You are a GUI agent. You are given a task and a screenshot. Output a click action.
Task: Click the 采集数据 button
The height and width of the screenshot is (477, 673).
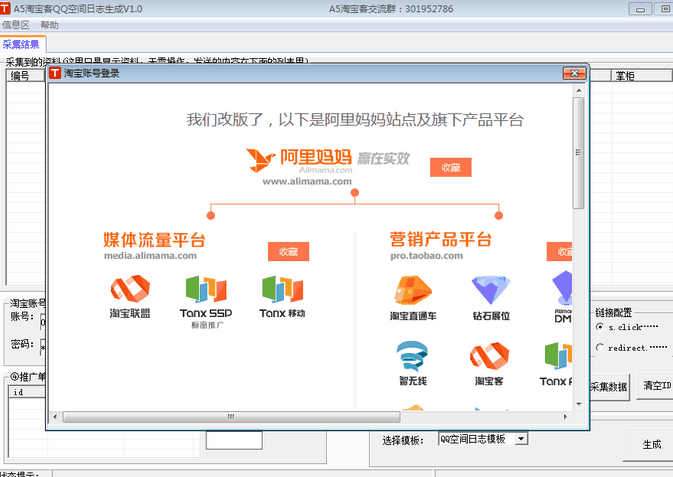pyautogui.click(x=609, y=387)
